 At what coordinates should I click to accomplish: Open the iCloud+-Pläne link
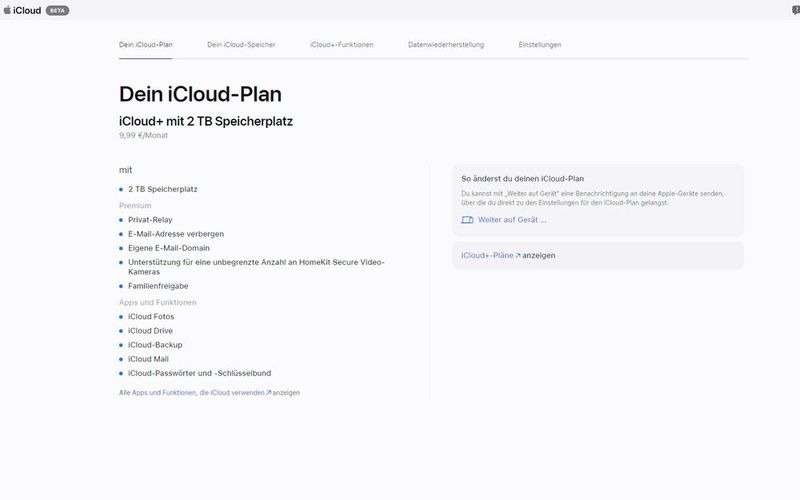point(487,255)
